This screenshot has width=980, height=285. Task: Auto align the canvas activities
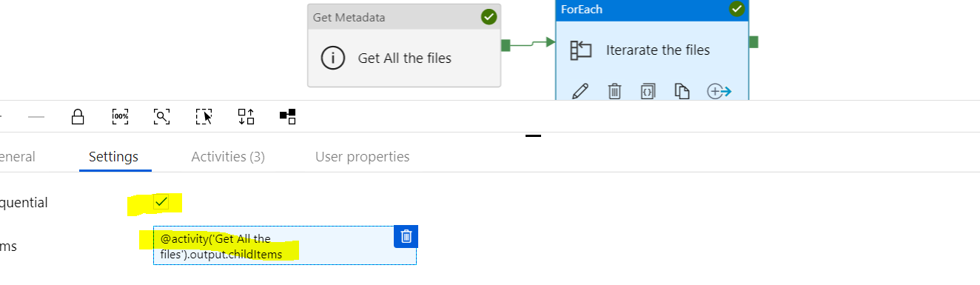click(x=246, y=116)
